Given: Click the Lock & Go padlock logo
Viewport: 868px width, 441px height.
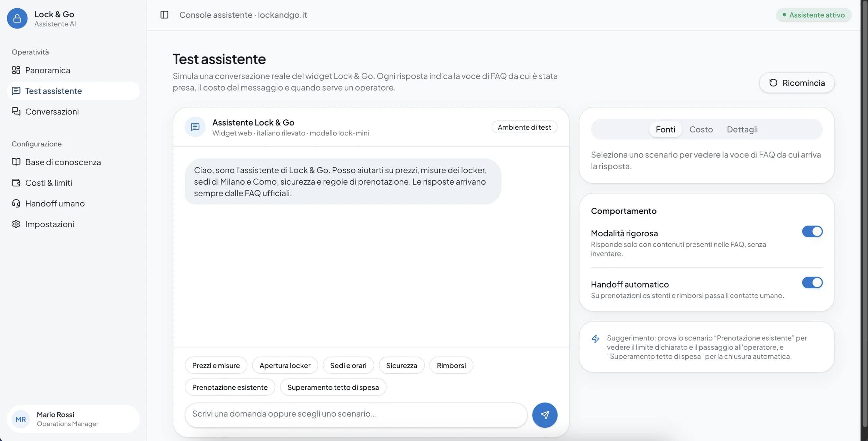Looking at the screenshot, I should pos(17,18).
